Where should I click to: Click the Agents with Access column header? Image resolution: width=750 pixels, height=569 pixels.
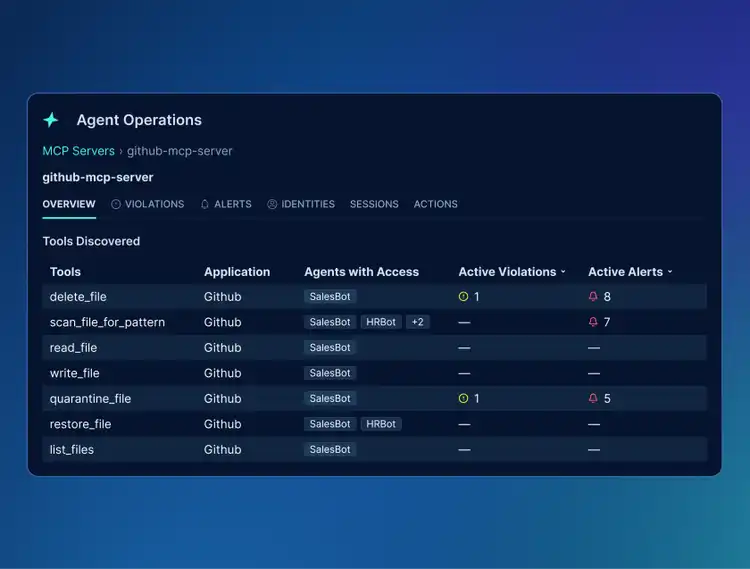362,272
